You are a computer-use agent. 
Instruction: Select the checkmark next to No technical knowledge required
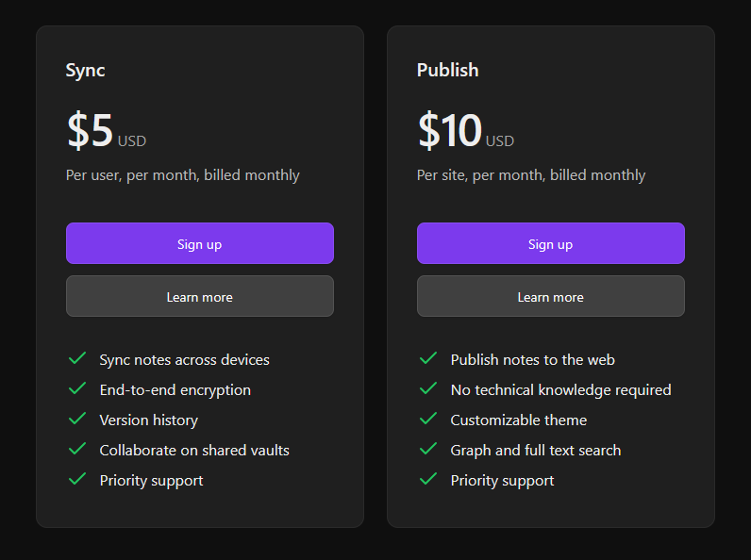click(428, 388)
